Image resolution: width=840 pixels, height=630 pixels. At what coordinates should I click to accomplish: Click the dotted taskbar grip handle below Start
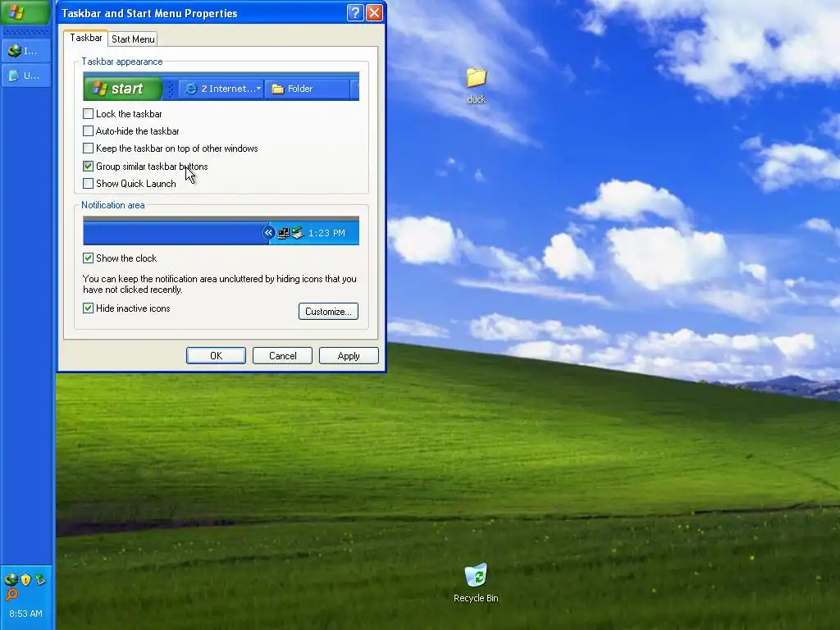[25, 32]
